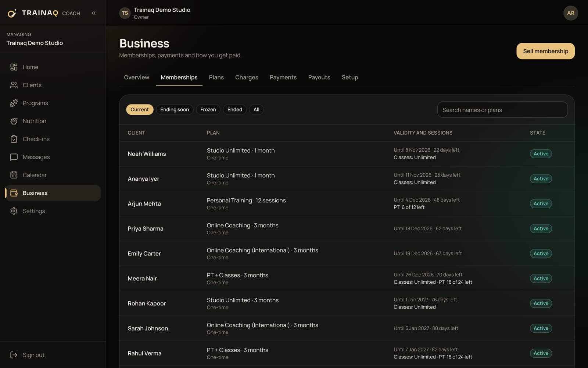Screen dimensions: 588x368
Task: Open Programs via dumbbell icon
Action: click(x=14, y=103)
